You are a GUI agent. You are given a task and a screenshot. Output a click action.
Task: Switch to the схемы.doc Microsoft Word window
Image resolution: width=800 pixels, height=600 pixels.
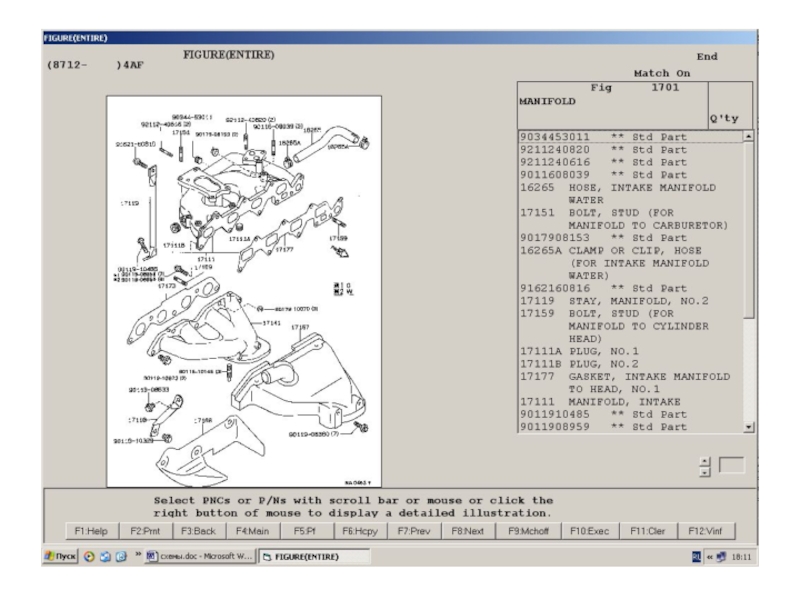click(200, 556)
